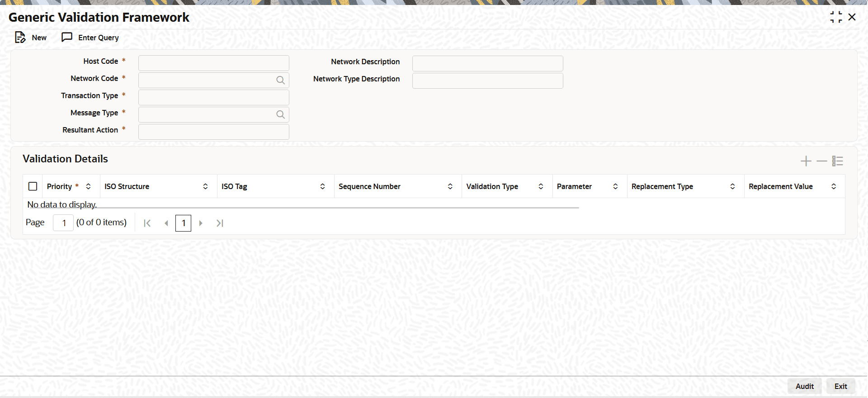Click the New record icon

click(20, 38)
